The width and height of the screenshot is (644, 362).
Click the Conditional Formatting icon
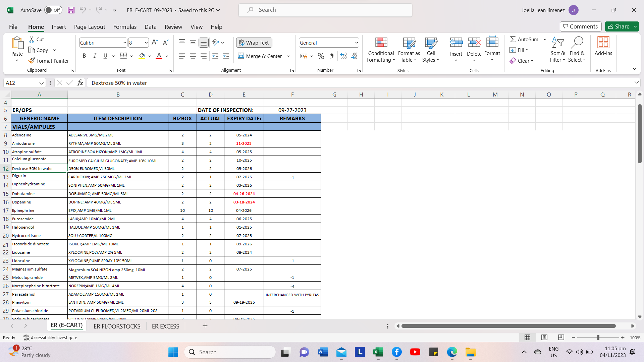coord(381,43)
